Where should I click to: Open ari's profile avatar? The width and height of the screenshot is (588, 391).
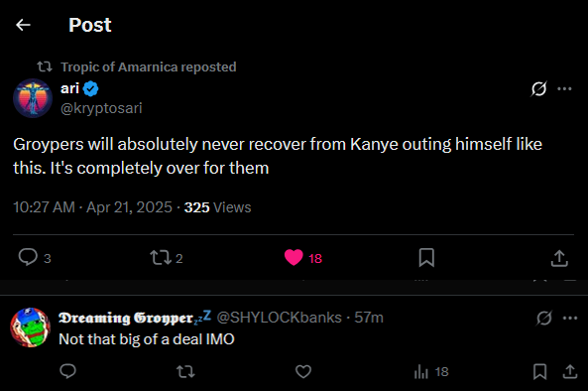33,98
